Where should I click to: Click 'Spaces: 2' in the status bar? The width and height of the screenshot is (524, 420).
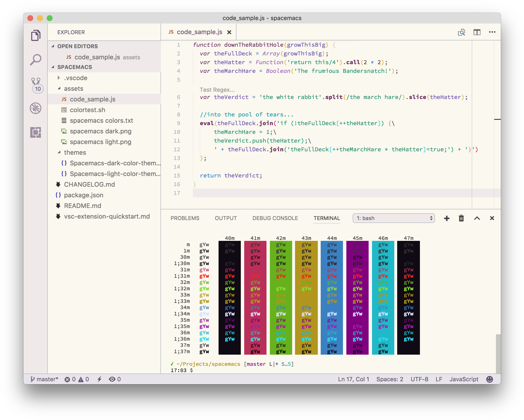coord(389,379)
